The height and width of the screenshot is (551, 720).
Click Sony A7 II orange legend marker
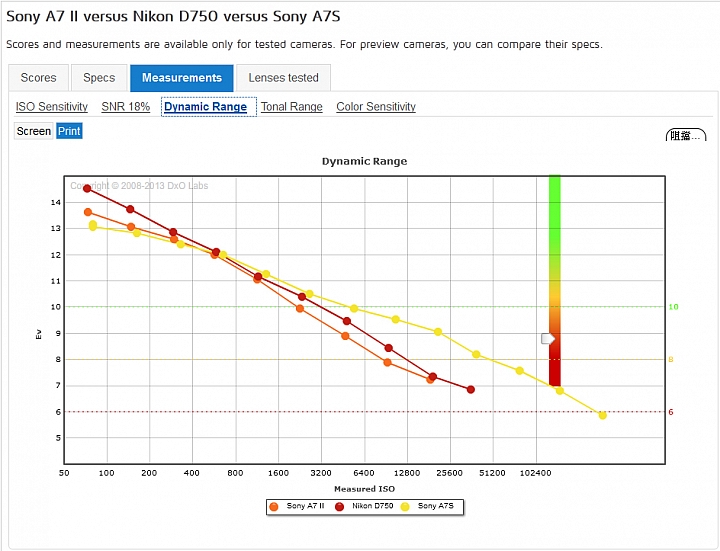pos(274,506)
